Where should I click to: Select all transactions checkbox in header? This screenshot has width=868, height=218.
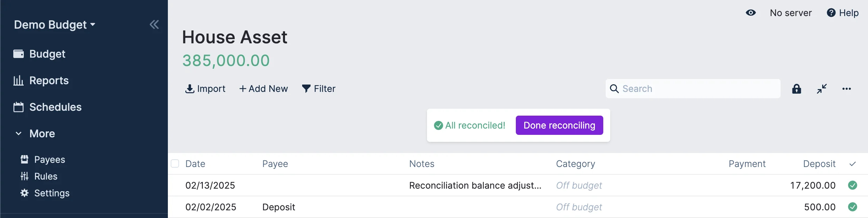pyautogui.click(x=175, y=163)
